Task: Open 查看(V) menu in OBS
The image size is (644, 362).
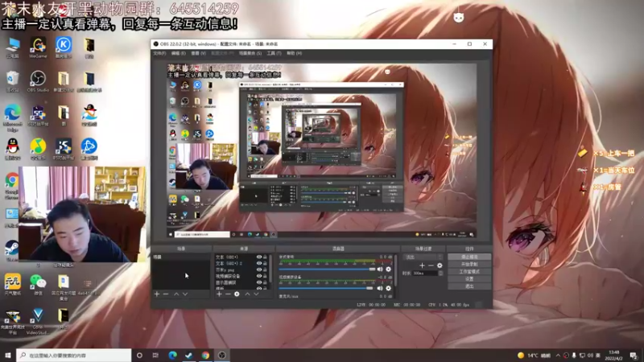Action: point(198,53)
